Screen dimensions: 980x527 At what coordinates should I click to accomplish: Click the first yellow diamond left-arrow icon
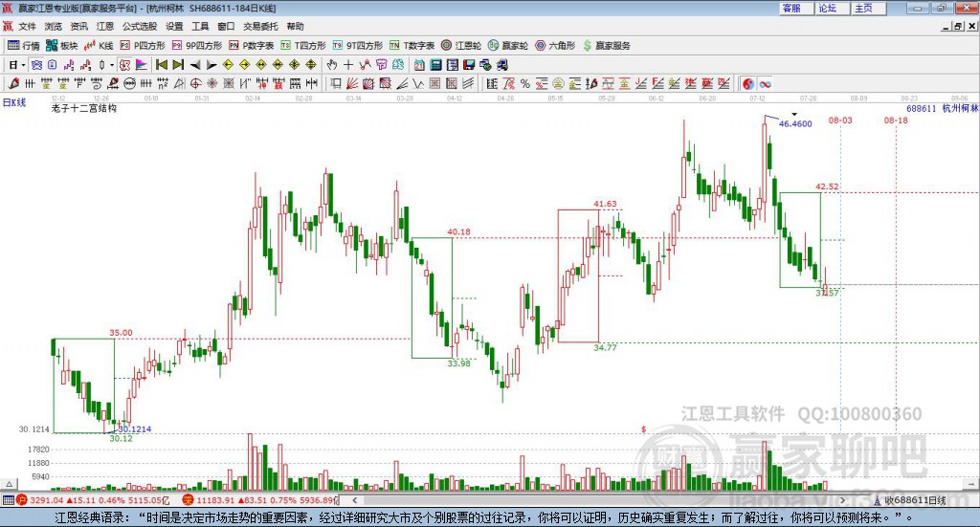[x=228, y=65]
